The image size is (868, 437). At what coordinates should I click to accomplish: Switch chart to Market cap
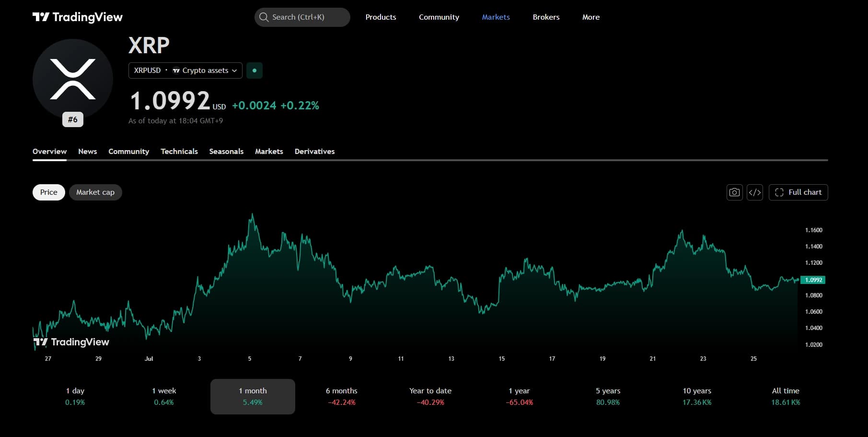95,192
